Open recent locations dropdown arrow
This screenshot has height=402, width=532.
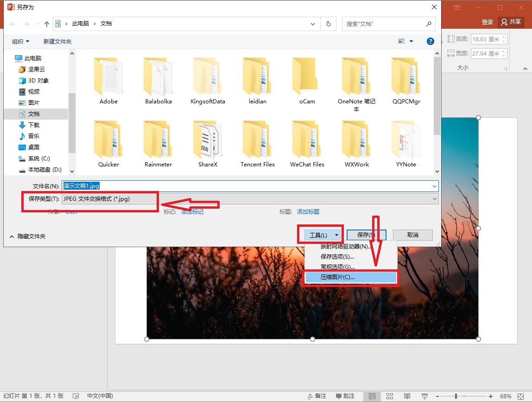pos(38,24)
